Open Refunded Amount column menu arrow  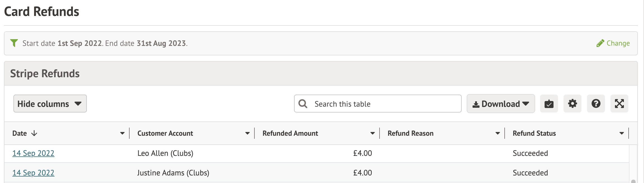coord(373,133)
